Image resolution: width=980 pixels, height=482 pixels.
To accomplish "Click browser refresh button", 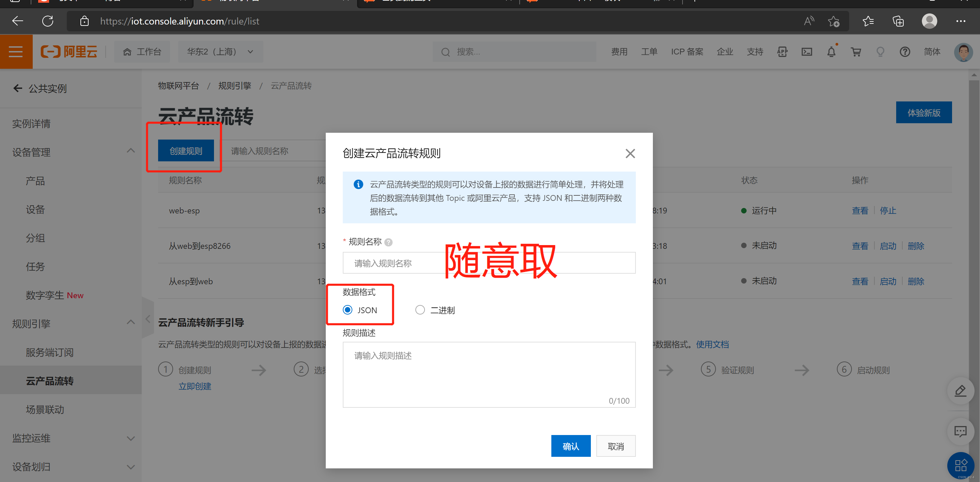I will (x=48, y=21).
